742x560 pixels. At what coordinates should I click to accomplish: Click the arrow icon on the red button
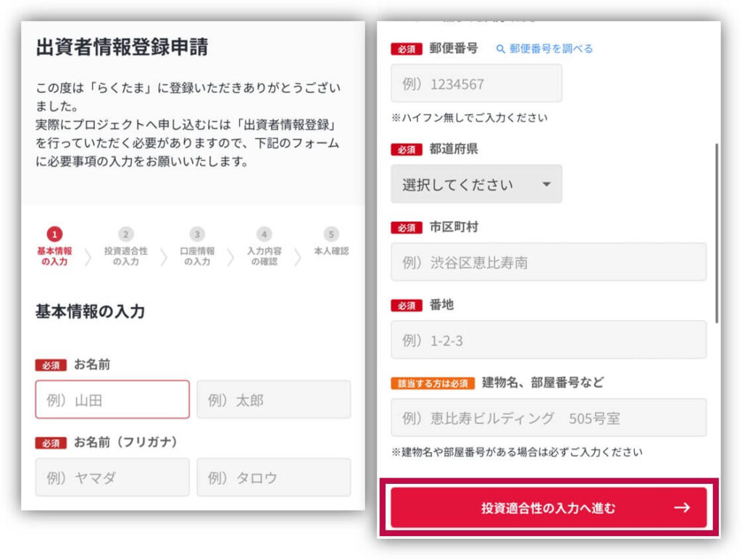point(682,508)
